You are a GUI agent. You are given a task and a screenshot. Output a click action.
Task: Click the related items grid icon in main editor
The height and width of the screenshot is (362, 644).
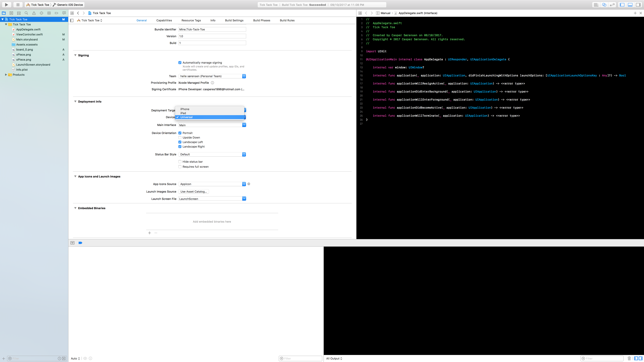[x=72, y=13]
